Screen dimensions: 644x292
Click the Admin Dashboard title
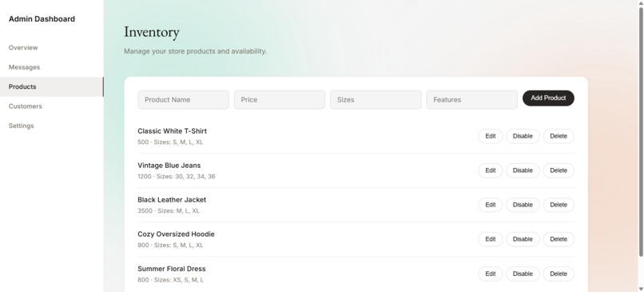pyautogui.click(x=42, y=19)
